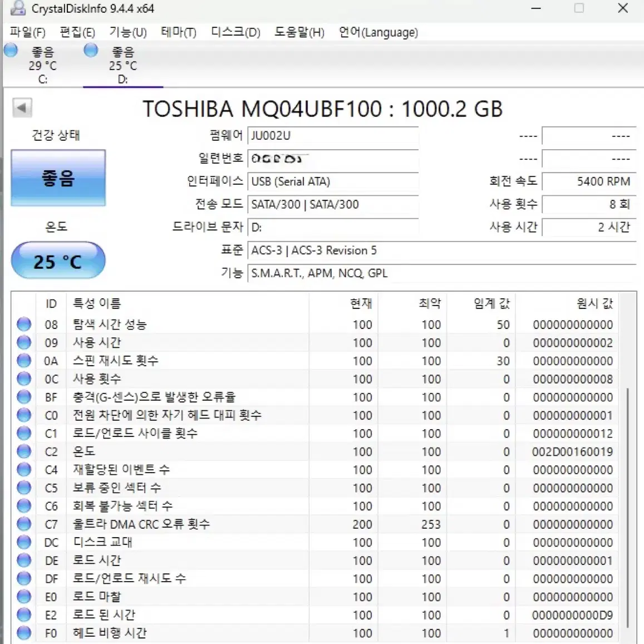Click the attribute name 헤드 비행 시간
This screenshot has height=644, width=644.
[110, 633]
